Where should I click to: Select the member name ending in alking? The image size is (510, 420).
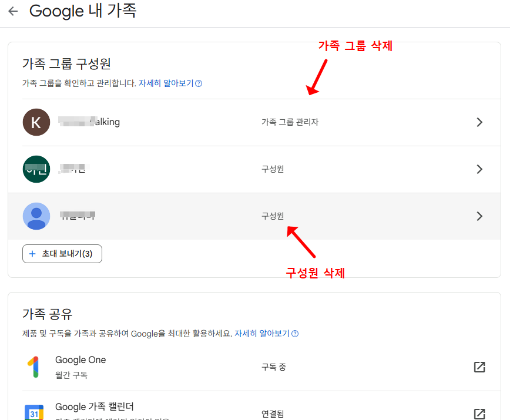89,122
